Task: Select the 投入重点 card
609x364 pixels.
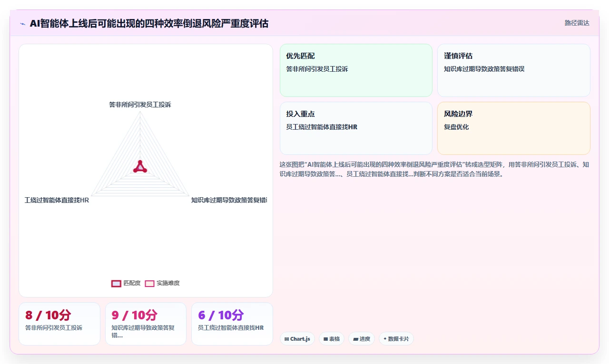Action: pos(356,128)
